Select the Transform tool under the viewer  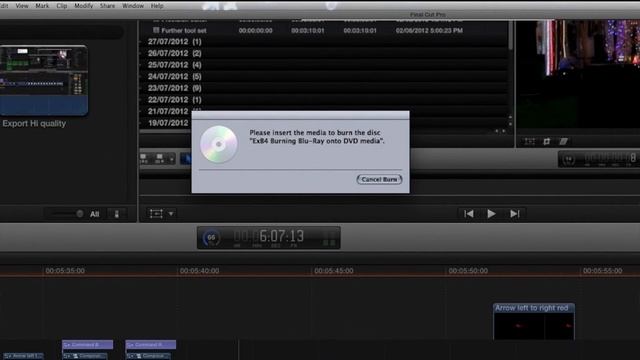(530, 141)
